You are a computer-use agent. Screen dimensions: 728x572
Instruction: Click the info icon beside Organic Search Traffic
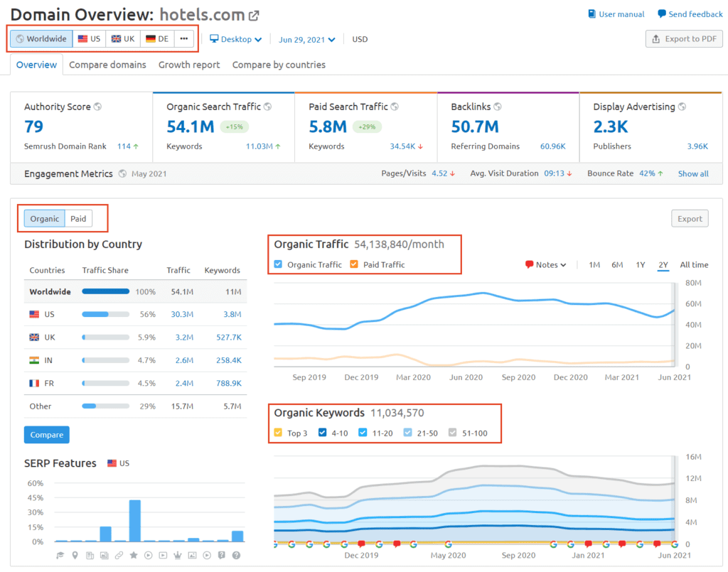click(x=268, y=107)
